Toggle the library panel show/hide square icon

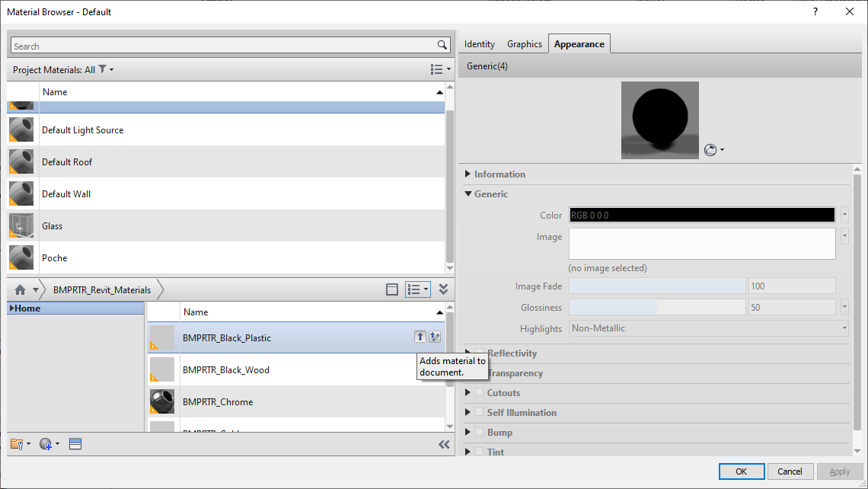(392, 289)
